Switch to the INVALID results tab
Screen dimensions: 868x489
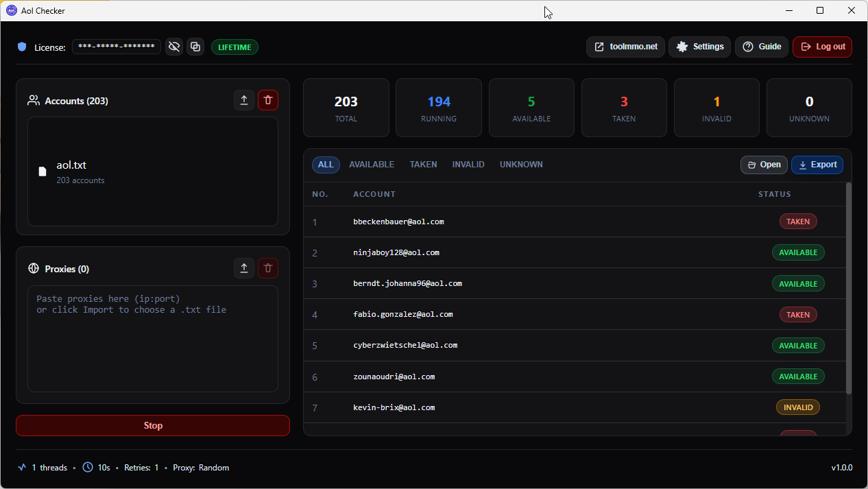click(x=468, y=165)
